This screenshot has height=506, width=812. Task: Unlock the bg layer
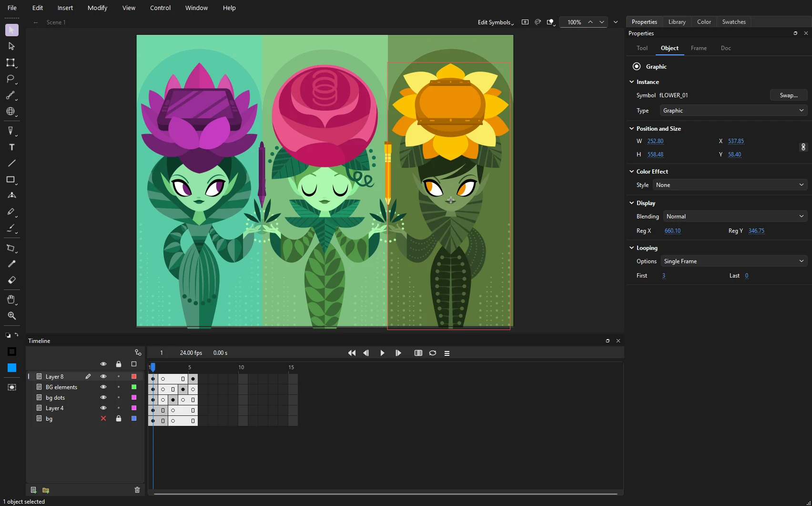point(119,419)
